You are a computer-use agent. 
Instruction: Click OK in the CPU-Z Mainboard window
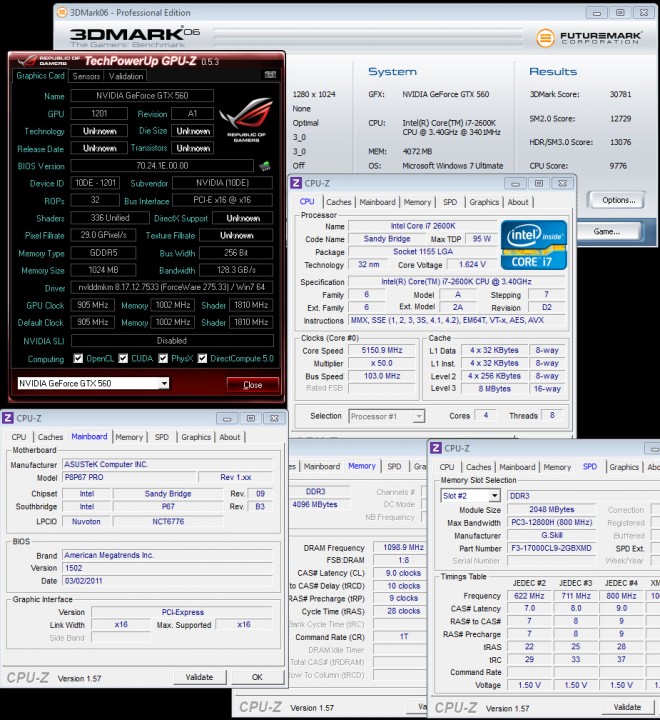point(257,677)
